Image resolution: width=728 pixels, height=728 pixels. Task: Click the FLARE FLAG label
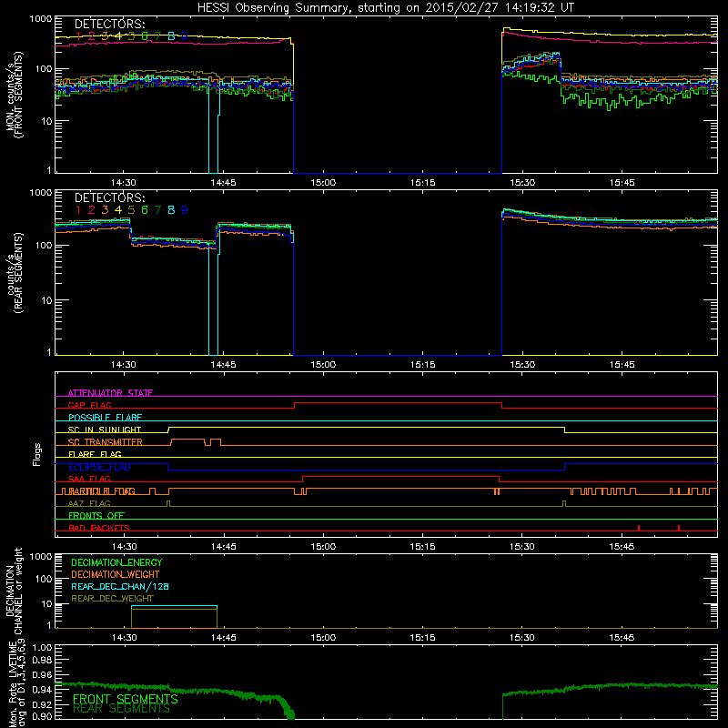tap(95, 454)
